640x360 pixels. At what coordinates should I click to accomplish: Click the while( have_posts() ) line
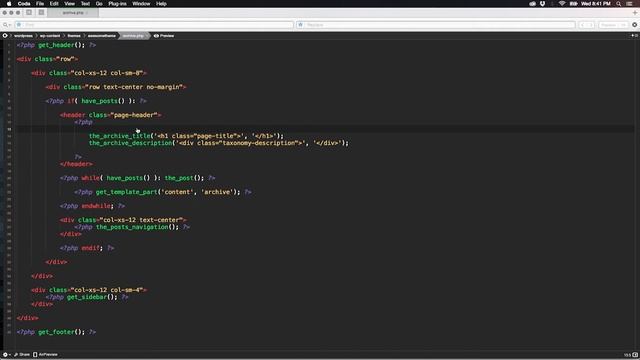coord(138,178)
